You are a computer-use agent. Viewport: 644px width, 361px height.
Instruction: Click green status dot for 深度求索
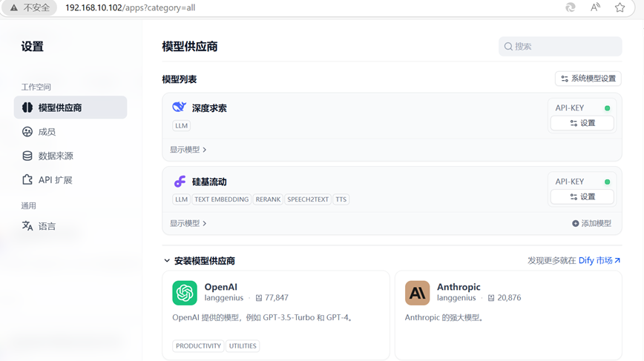pyautogui.click(x=607, y=108)
